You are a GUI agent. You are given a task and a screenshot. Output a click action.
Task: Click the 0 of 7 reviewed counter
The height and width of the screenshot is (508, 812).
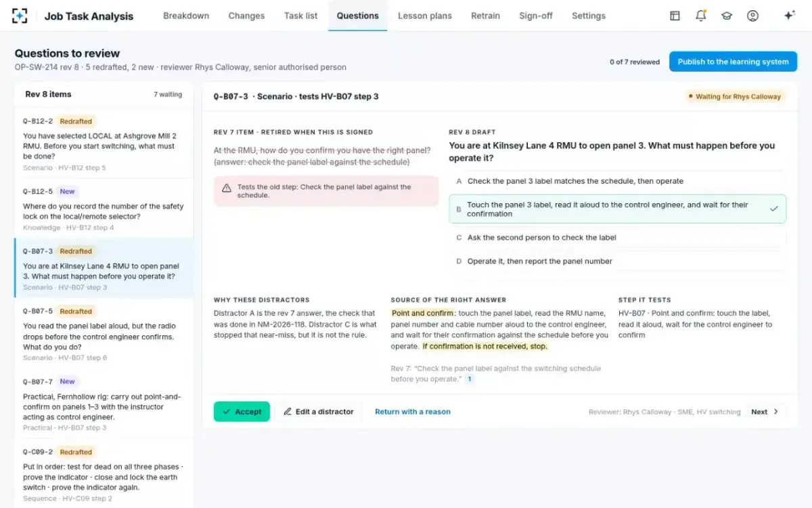point(635,62)
